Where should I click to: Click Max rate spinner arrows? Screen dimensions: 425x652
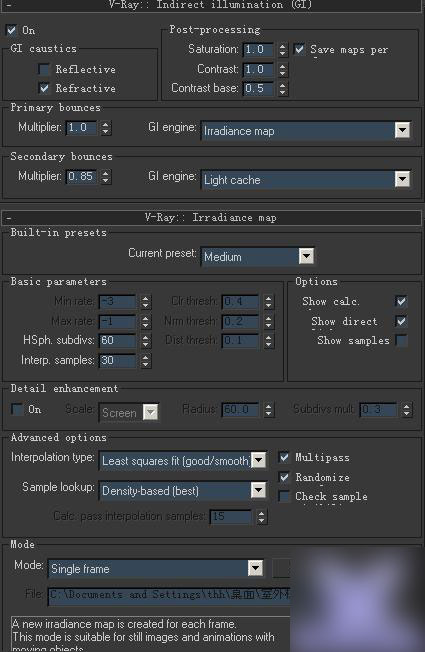point(145,321)
